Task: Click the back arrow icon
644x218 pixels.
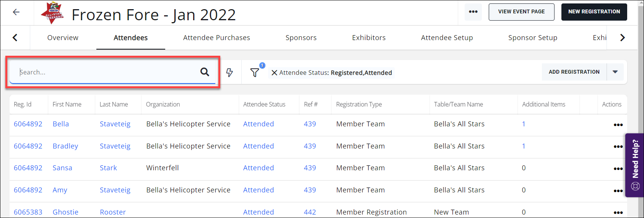Action: [x=16, y=12]
